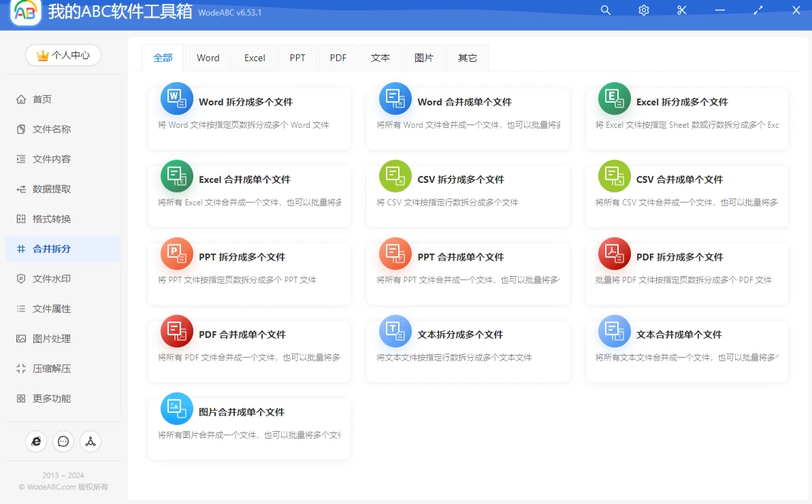Image resolution: width=812 pixels, height=504 pixels.
Task: Click the scissors icon in title bar
Action: [x=682, y=10]
